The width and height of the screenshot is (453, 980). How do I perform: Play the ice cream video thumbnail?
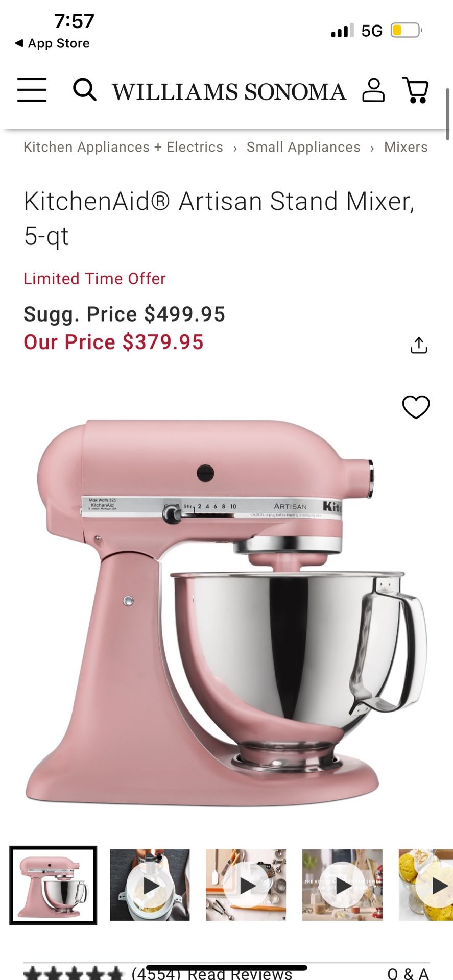point(426,886)
